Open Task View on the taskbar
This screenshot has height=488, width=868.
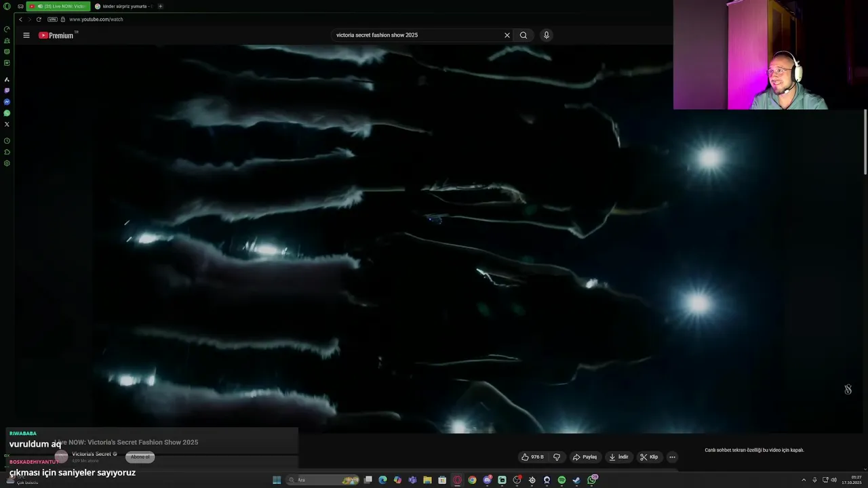click(368, 480)
